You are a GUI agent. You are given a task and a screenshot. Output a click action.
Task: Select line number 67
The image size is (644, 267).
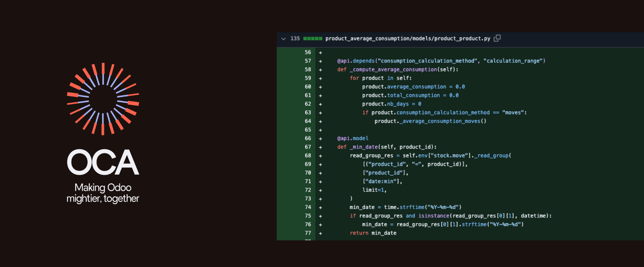pyautogui.click(x=308, y=147)
